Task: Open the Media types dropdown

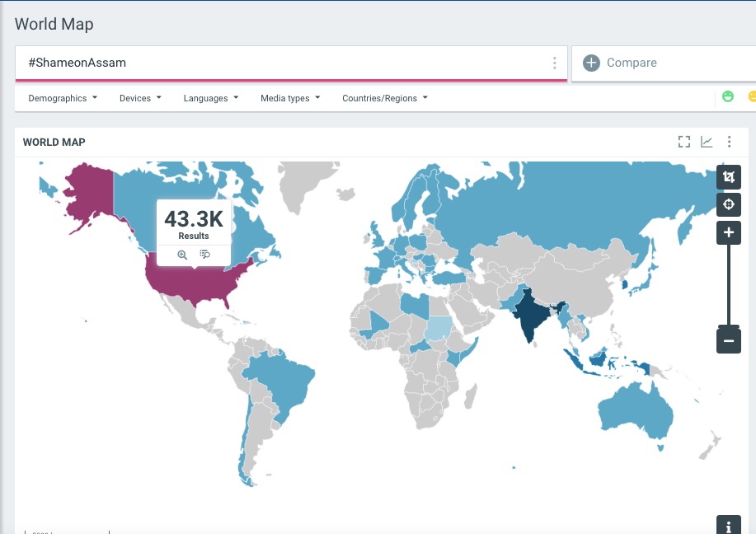Action: [290, 98]
